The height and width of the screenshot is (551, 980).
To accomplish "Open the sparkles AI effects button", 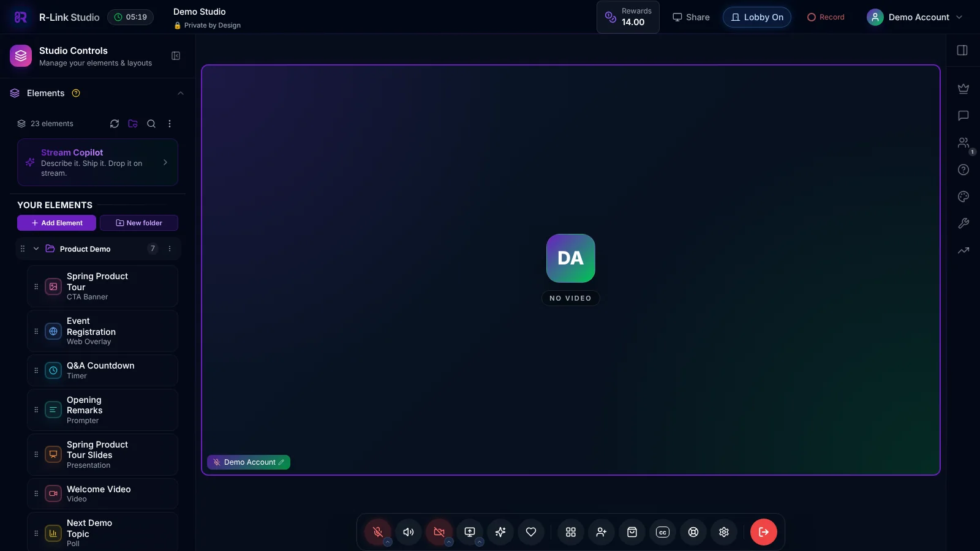I will pos(500,532).
